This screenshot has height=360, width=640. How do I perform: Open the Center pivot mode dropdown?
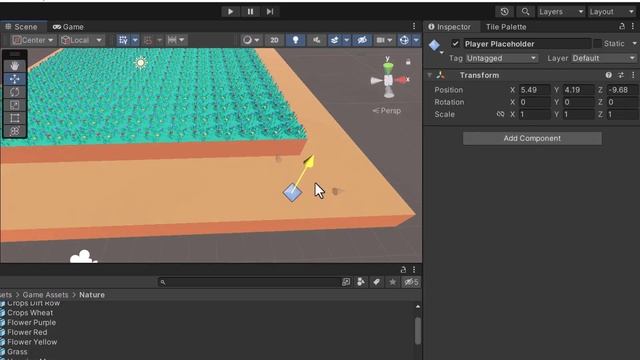(33, 40)
